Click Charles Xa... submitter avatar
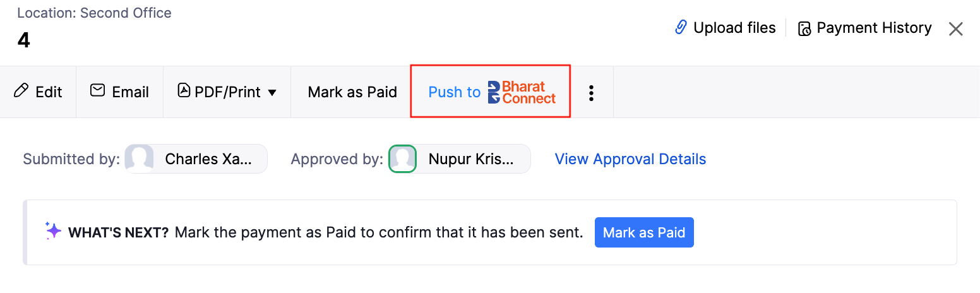980x293 pixels. point(140,159)
